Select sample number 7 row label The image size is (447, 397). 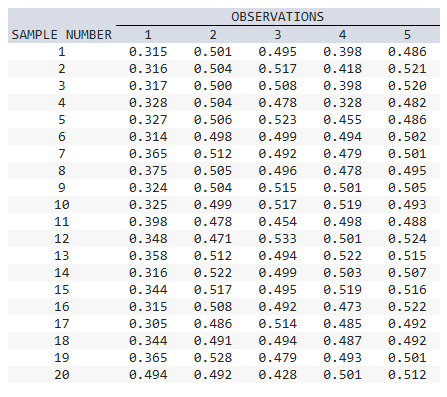62,154
